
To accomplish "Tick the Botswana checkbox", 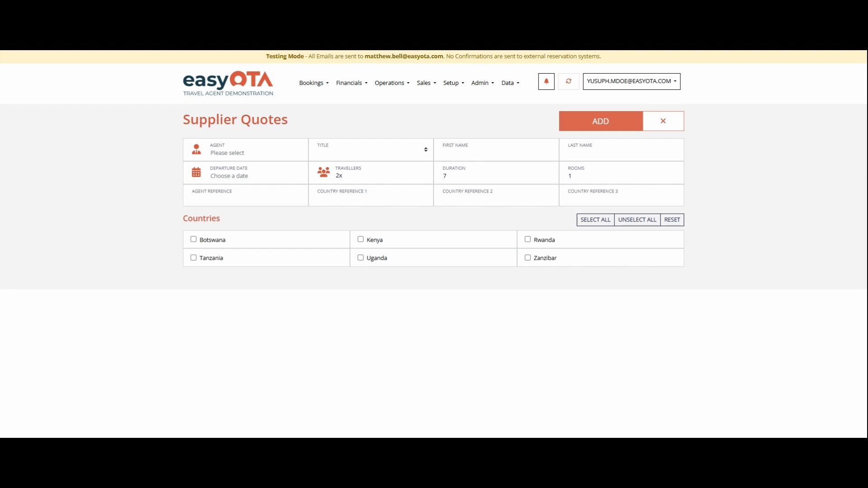I will coord(193,239).
